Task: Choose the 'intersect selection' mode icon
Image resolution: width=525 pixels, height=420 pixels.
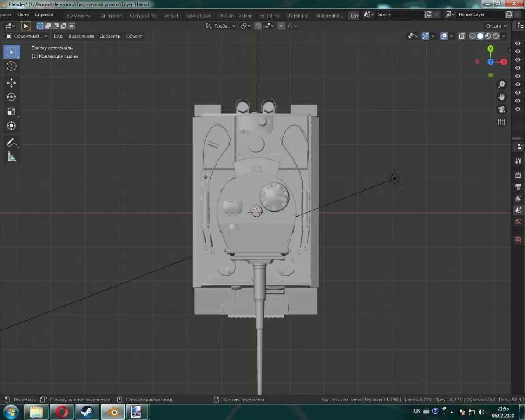Action: point(72,26)
